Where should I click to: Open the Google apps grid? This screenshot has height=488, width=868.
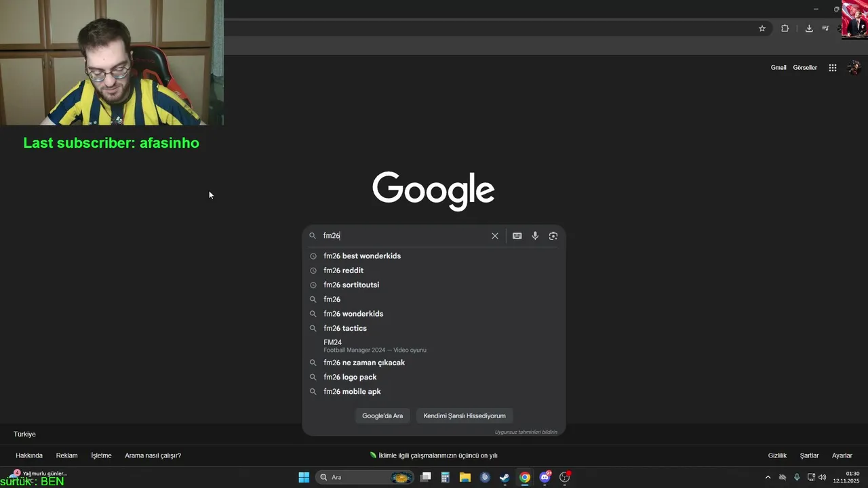click(x=833, y=68)
